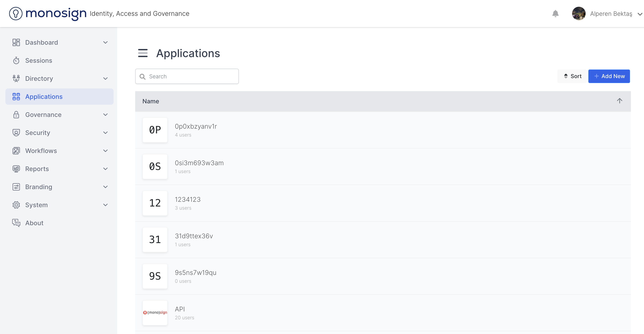Open the Reports sidebar item
The image size is (644, 334).
(x=37, y=169)
